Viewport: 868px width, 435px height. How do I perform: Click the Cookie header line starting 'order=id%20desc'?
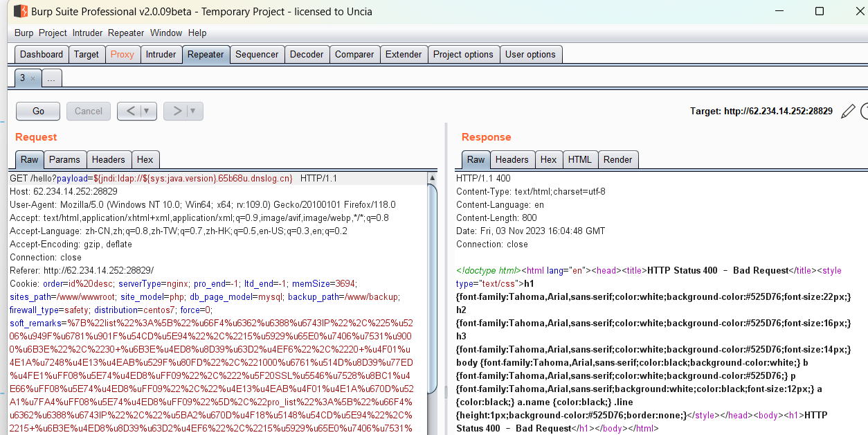click(183, 283)
